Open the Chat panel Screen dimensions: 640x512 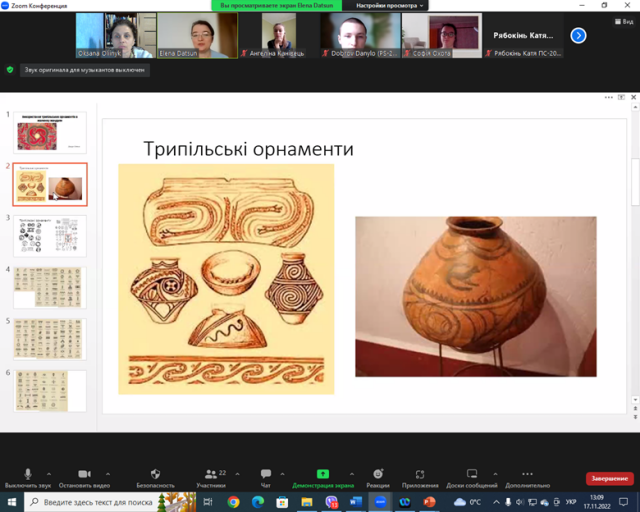coord(265,474)
